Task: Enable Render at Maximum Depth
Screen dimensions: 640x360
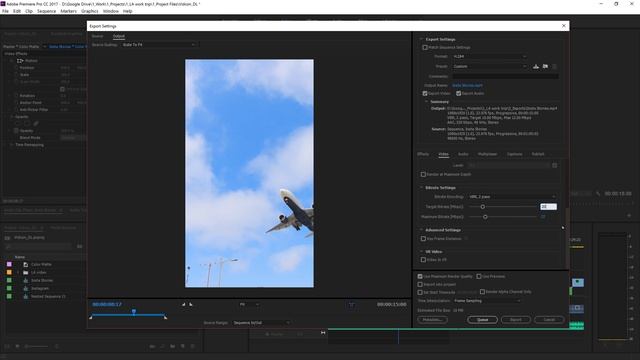Action: click(x=423, y=174)
